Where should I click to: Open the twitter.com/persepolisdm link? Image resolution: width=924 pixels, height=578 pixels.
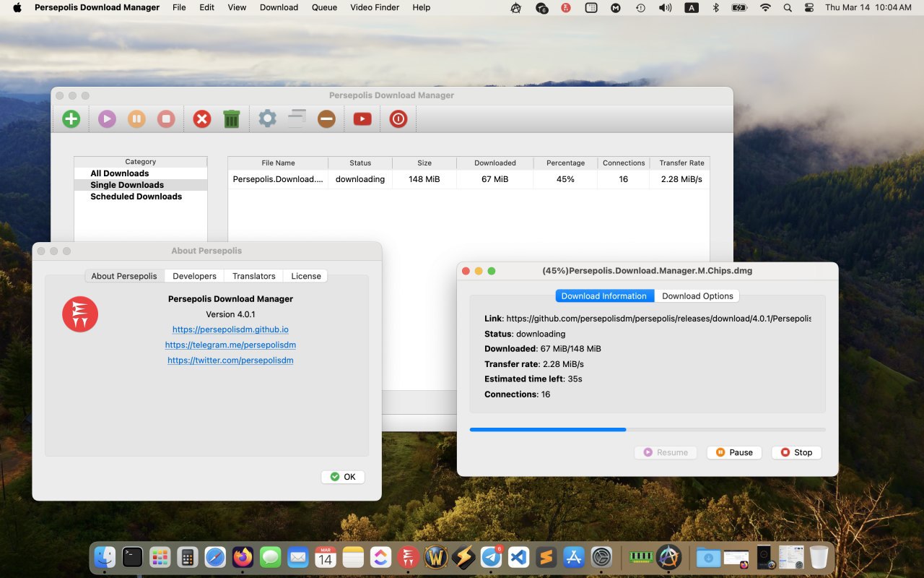[230, 360]
